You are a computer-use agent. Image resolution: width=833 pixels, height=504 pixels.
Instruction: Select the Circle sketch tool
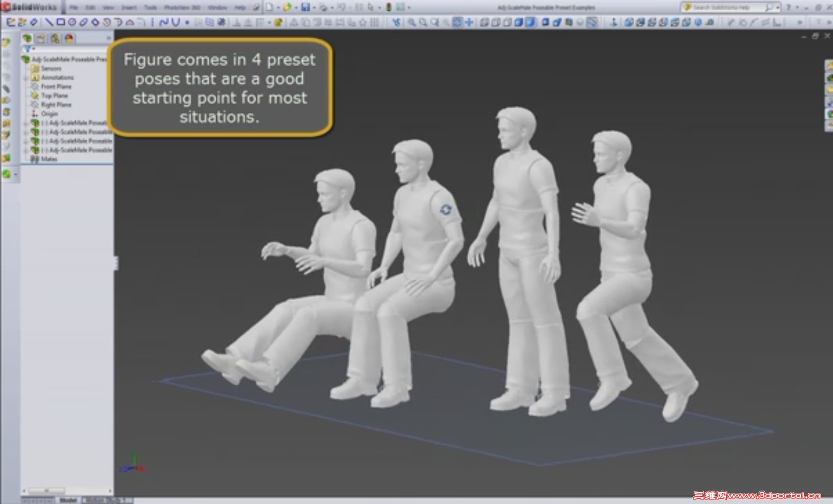72,22
